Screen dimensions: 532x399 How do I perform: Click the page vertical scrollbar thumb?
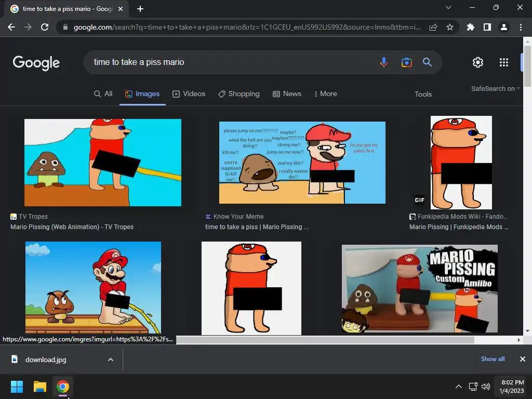(527, 66)
